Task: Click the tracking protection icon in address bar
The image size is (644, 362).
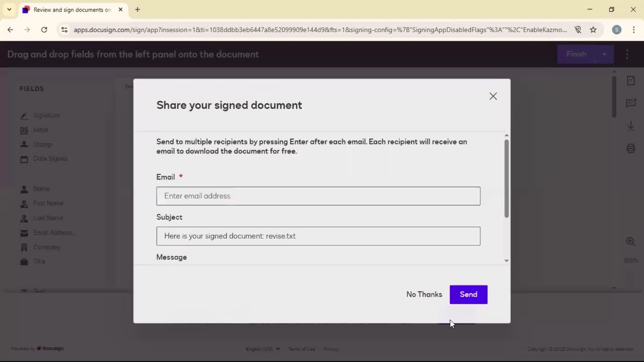Action: [578, 30]
